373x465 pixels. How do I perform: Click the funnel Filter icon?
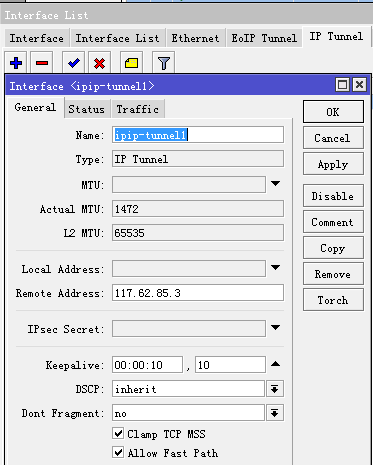click(164, 63)
